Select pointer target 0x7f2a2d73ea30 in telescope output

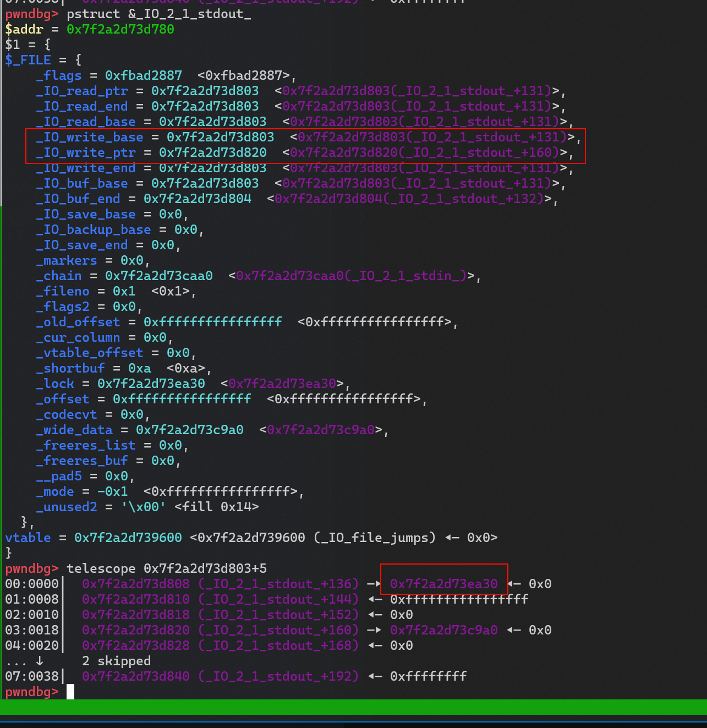click(444, 584)
